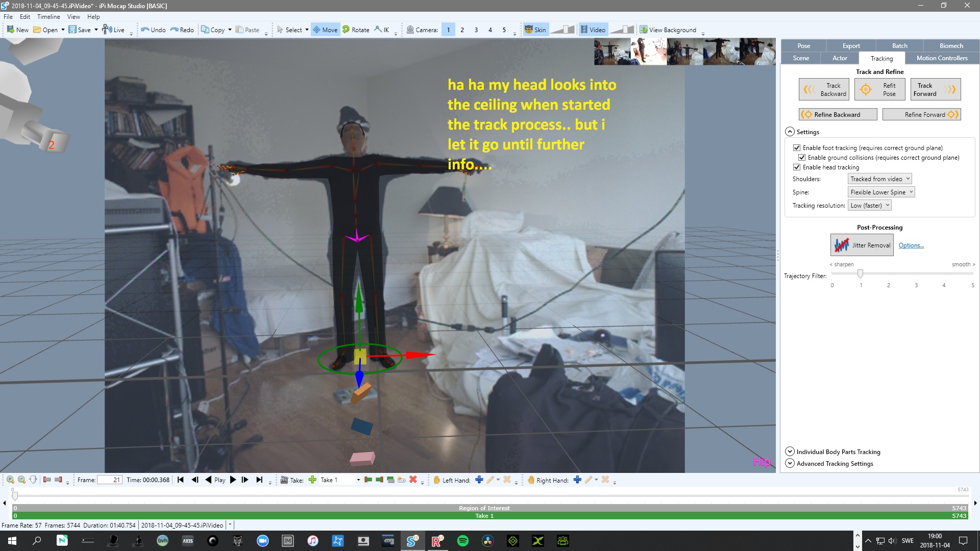
Task: Activate the IK tool
Action: click(x=382, y=30)
